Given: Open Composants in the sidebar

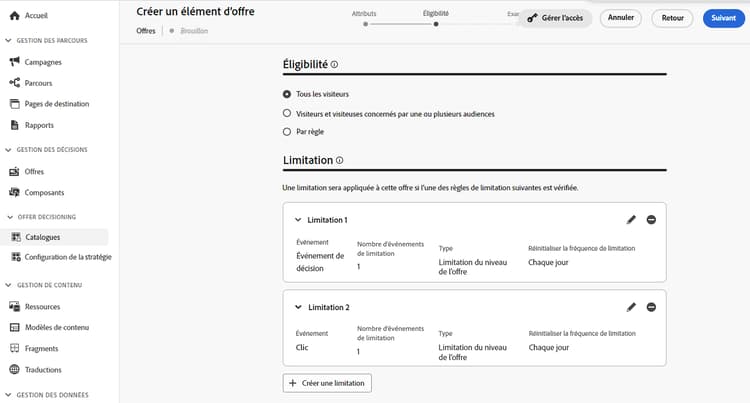Looking at the screenshot, I should [44, 193].
